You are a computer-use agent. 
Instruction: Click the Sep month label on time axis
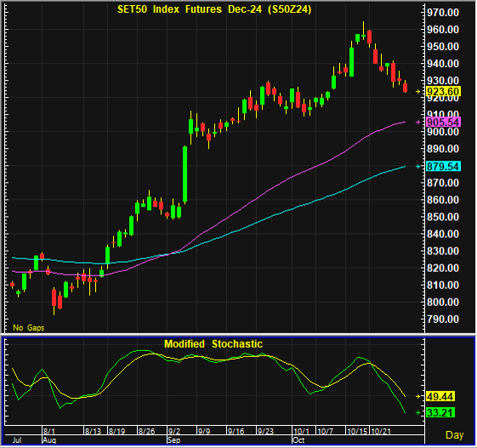174,440
